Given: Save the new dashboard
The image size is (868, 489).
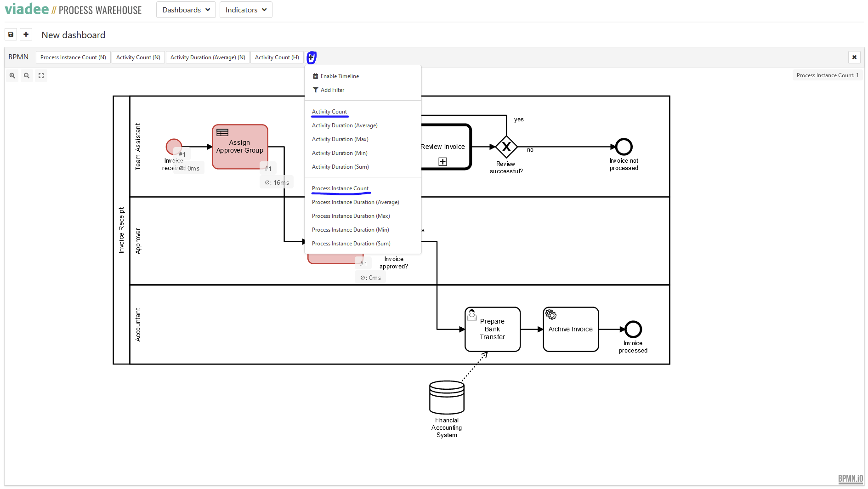Looking at the screenshot, I should 11,34.
